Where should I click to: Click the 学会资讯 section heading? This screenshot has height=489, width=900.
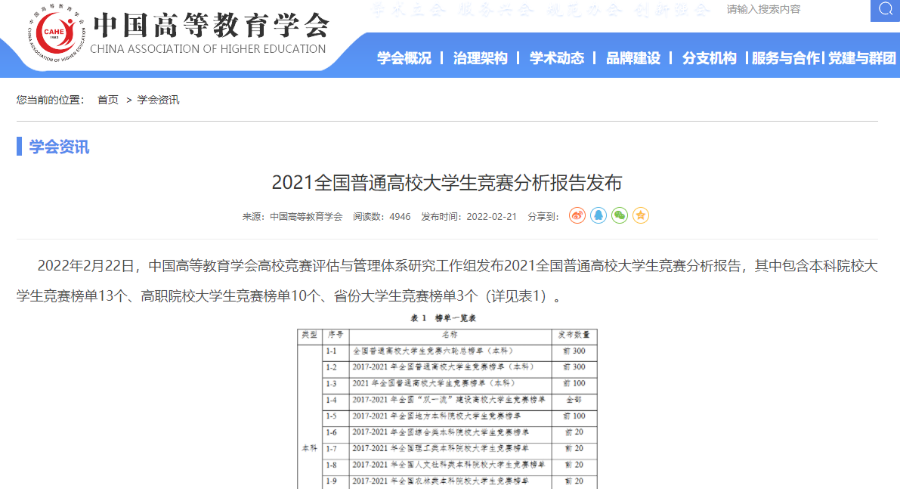pos(59,147)
